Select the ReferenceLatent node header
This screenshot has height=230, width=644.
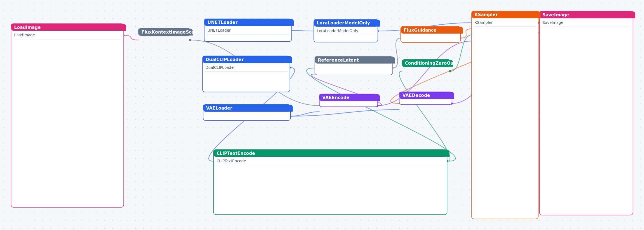click(355, 60)
